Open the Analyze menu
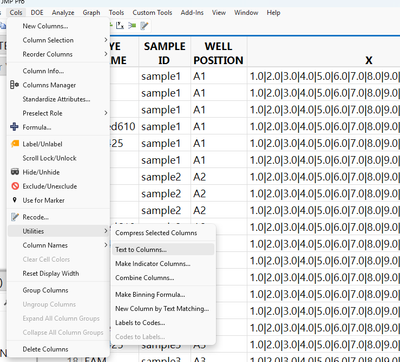Viewport: 400px width, 362px height. [63, 13]
